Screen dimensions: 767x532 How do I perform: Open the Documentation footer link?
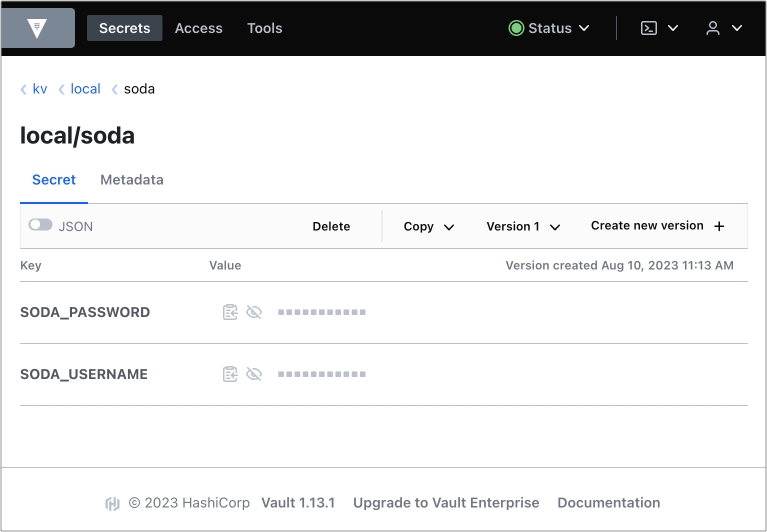point(608,503)
